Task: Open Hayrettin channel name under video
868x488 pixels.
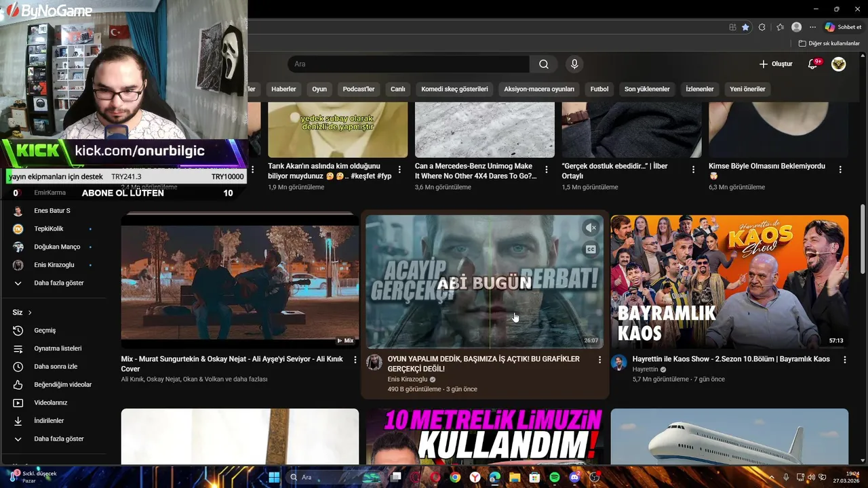Action: click(x=645, y=369)
